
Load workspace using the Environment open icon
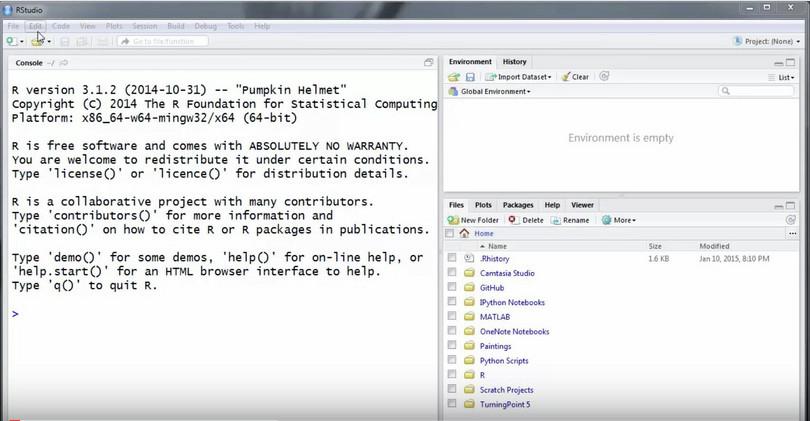click(454, 77)
